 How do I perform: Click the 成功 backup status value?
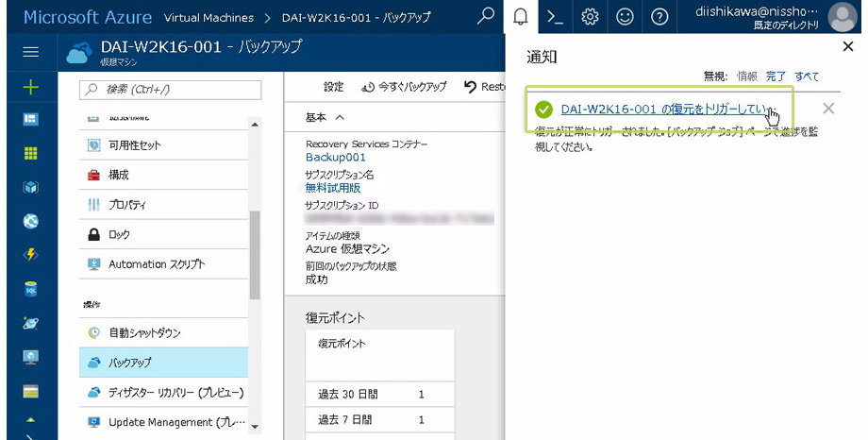[x=317, y=279]
